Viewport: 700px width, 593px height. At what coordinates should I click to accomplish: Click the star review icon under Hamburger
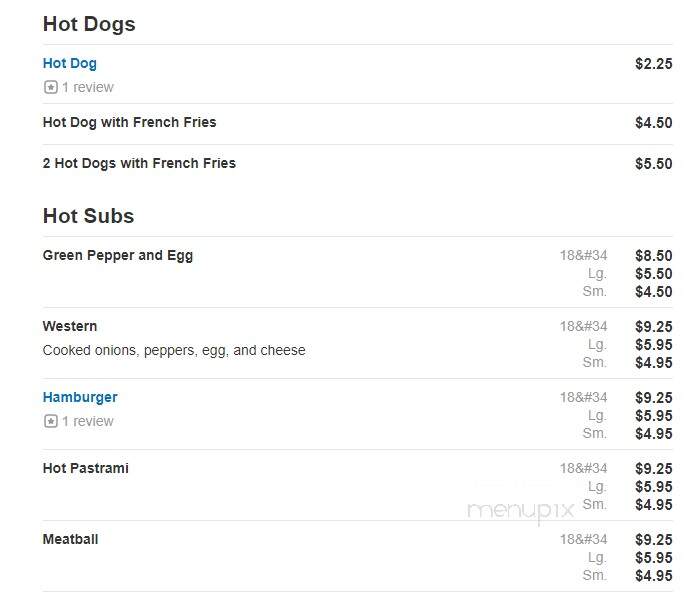pos(51,421)
